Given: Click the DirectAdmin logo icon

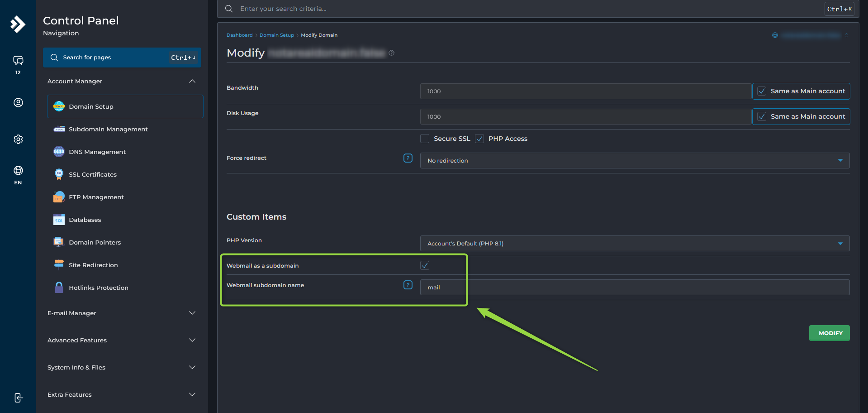Looking at the screenshot, I should (18, 24).
